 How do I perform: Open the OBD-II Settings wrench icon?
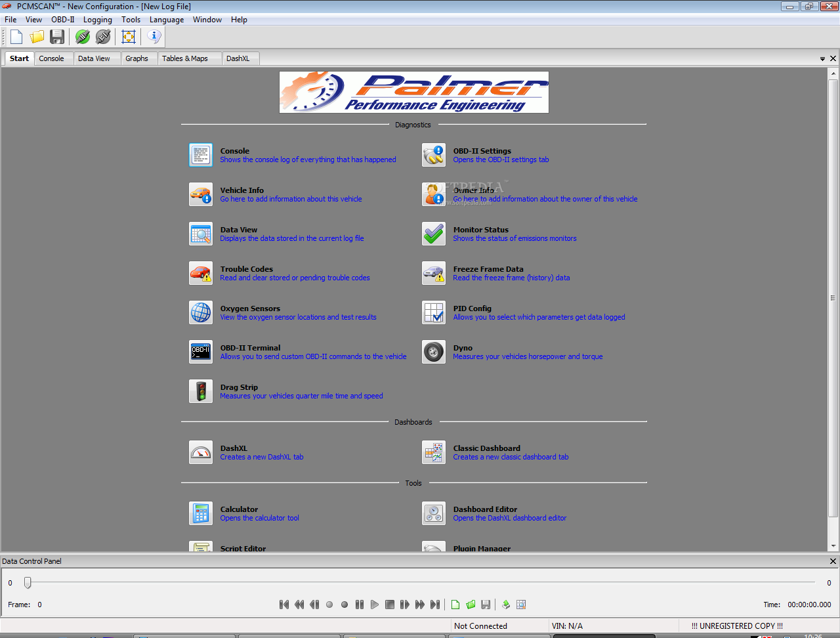(x=434, y=155)
